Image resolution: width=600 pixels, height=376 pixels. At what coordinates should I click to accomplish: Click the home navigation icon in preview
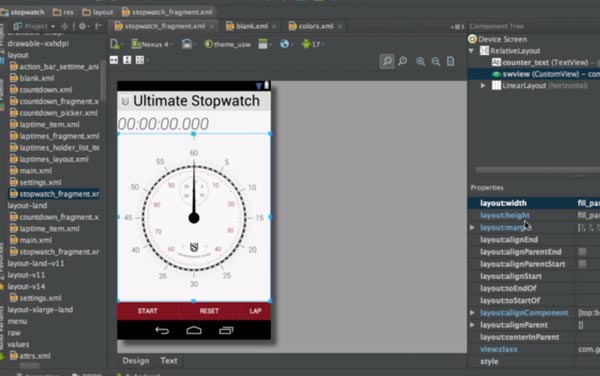point(194,330)
